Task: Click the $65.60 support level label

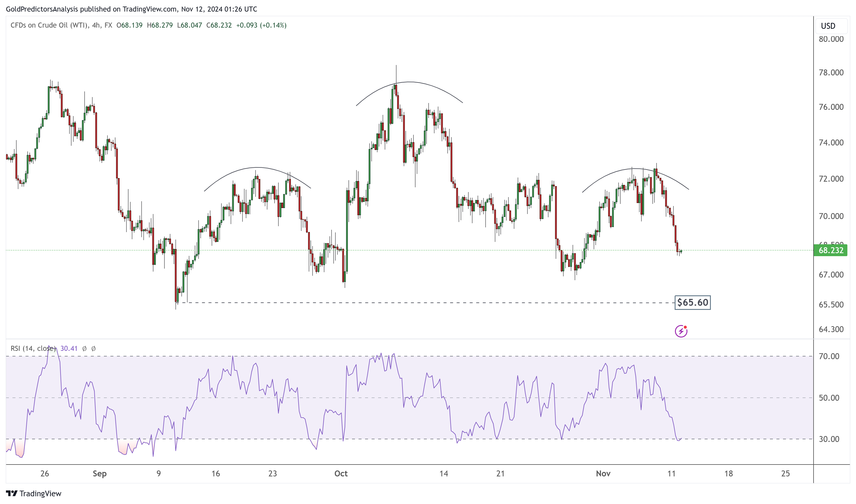Action: (x=692, y=302)
